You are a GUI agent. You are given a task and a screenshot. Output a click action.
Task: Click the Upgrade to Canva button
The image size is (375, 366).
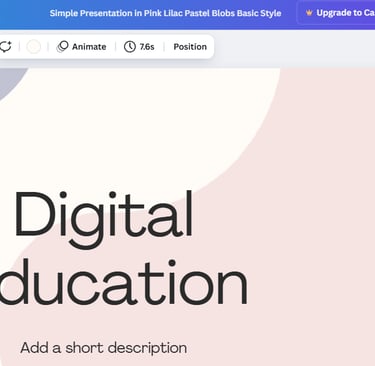(x=337, y=13)
